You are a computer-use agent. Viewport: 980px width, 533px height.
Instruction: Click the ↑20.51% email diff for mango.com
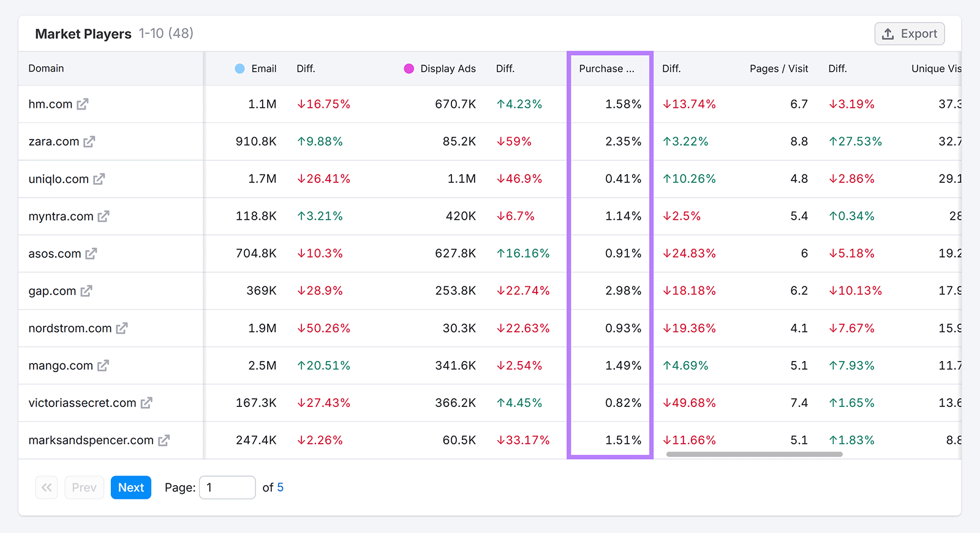pyautogui.click(x=323, y=365)
